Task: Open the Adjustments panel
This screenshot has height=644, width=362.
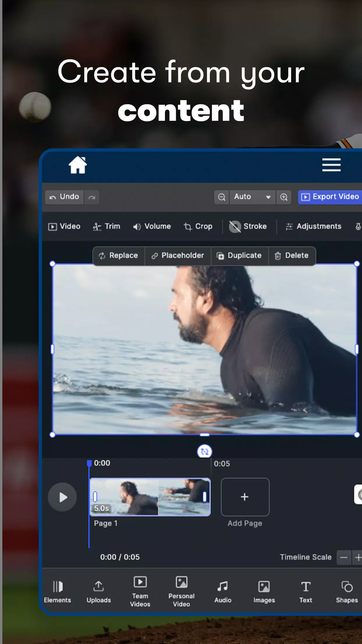Action: pyautogui.click(x=313, y=227)
